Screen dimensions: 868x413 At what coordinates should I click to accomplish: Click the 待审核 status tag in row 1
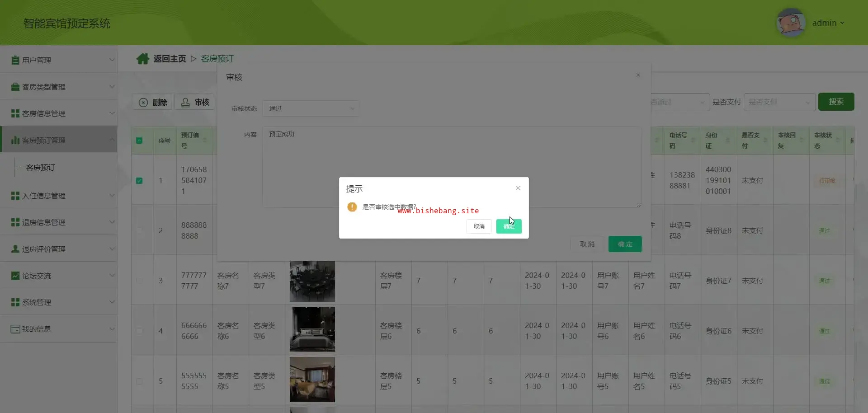coord(827,181)
